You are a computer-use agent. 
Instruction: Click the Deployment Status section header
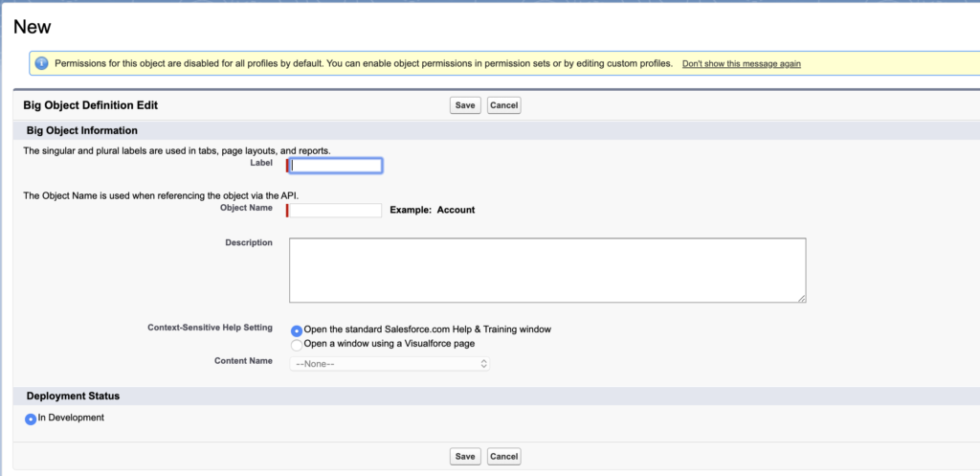(73, 396)
